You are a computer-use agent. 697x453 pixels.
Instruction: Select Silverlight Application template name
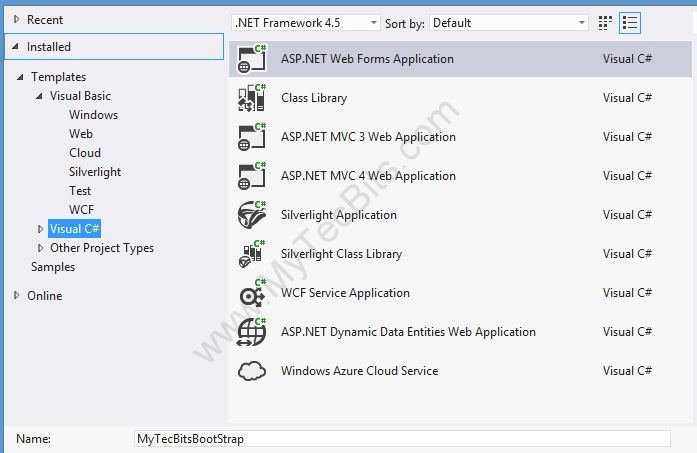point(339,215)
